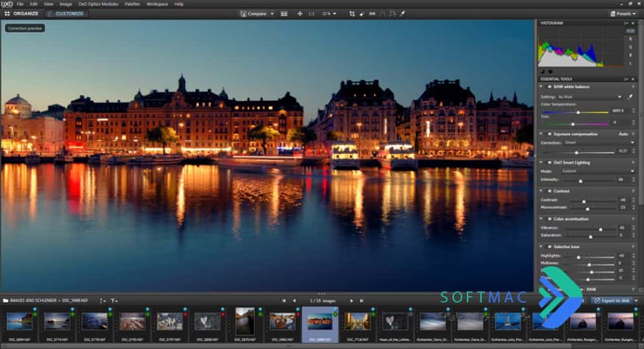The width and height of the screenshot is (644, 349).
Task: Click the DxO logo in menu bar
Action: (6, 4)
